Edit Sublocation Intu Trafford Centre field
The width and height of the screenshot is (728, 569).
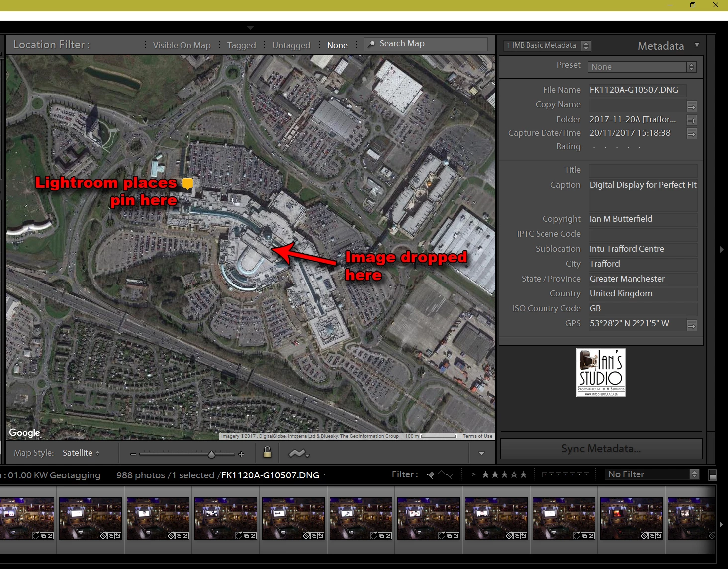642,249
